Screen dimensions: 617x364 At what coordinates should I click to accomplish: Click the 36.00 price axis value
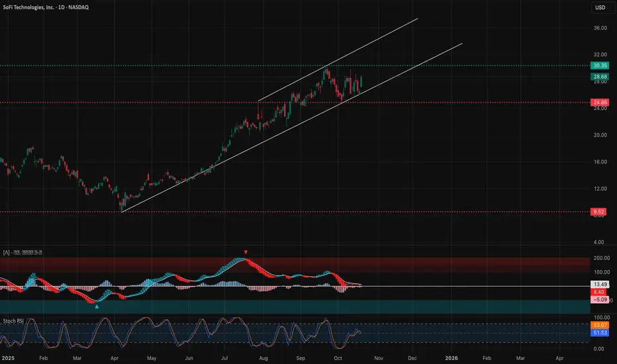600,28
